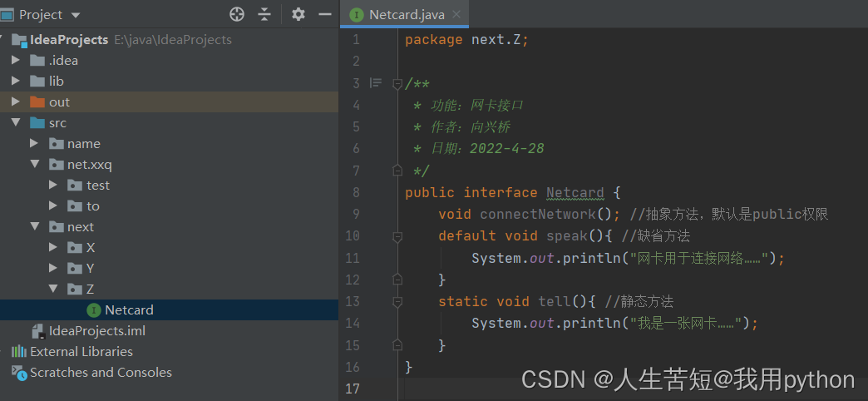Viewport: 868px width, 401px height.
Task: Click the Z package folder icon
Action: (x=75, y=290)
